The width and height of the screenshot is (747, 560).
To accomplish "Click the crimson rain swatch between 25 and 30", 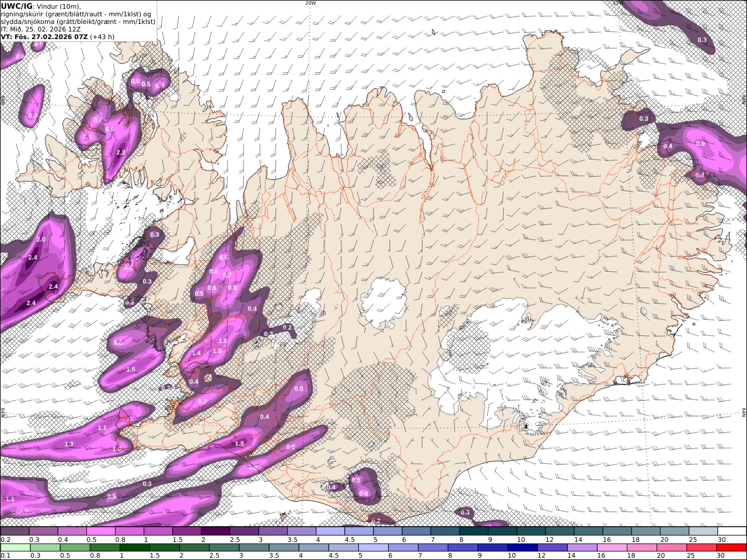I will pos(703,547).
